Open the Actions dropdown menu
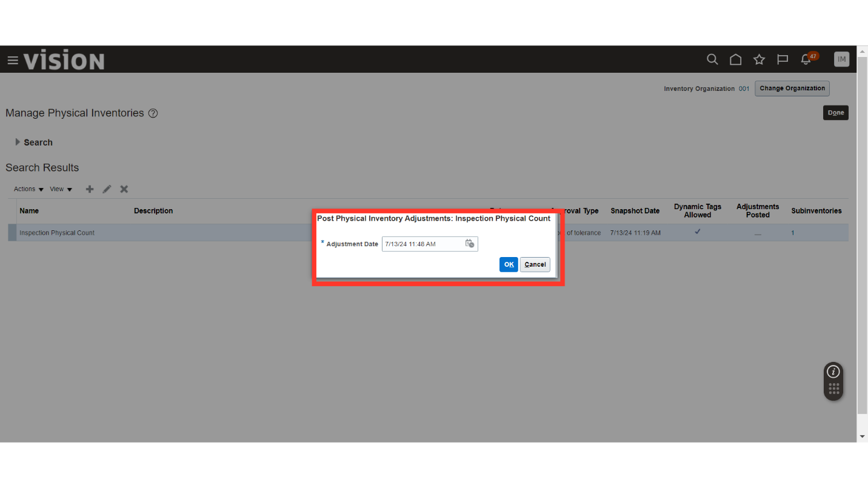This screenshot has height=488, width=868. click(28, 189)
